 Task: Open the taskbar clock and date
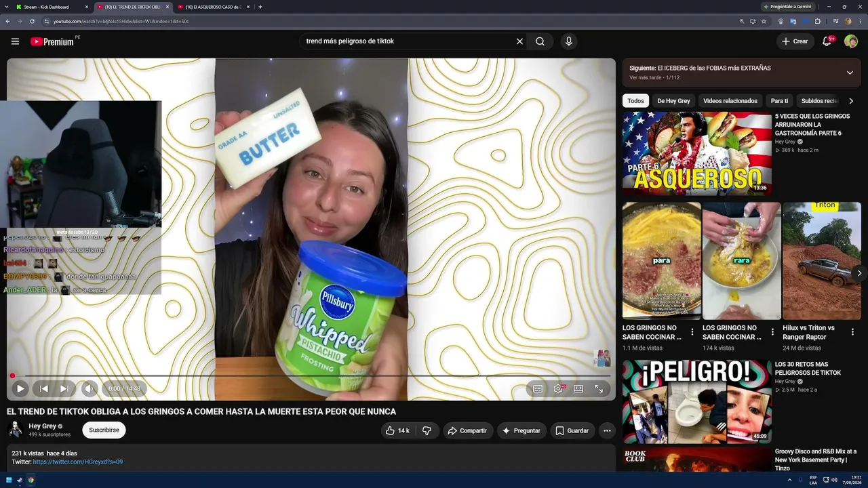[x=852, y=480]
